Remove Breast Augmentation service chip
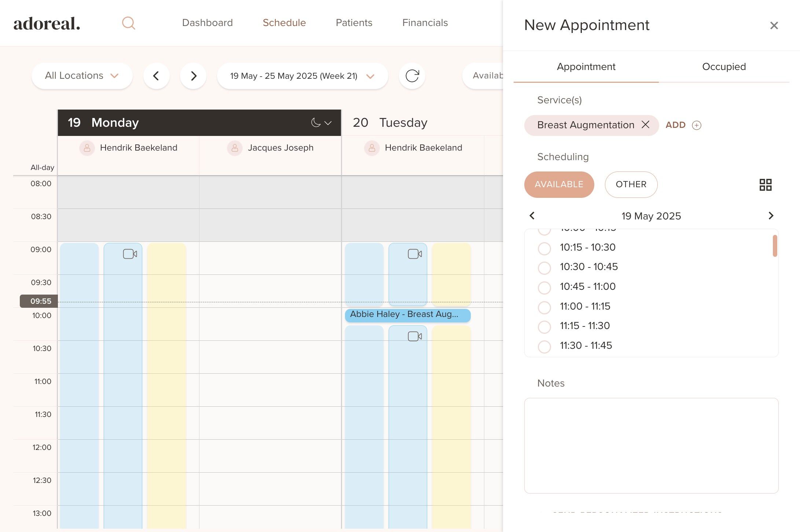Screen dimensions: 800x532 click(645, 125)
